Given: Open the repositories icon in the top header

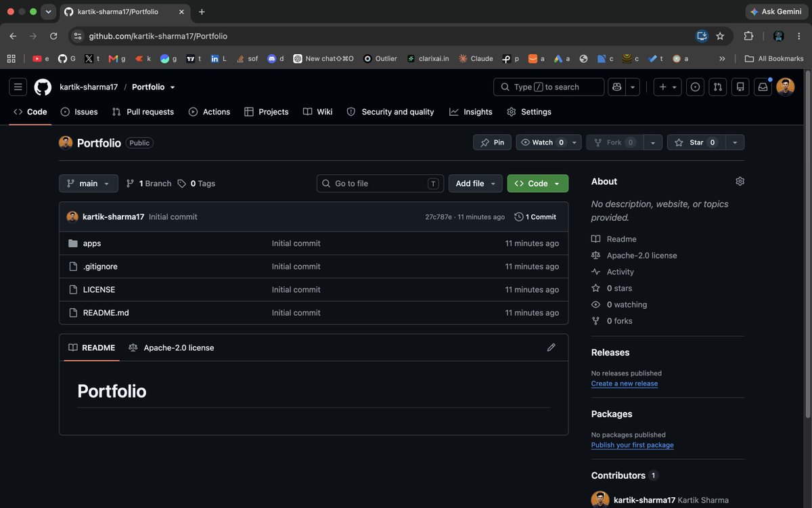Looking at the screenshot, I should pyautogui.click(x=740, y=87).
